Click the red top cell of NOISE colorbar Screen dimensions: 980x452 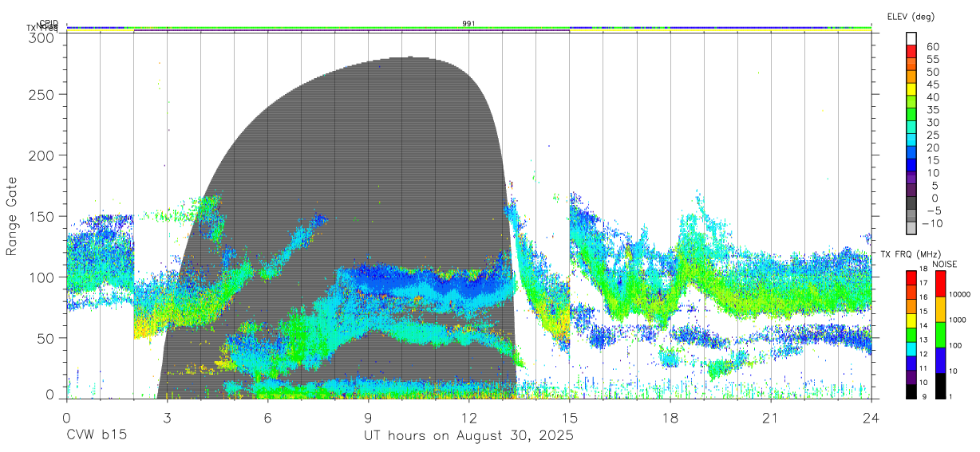(x=940, y=284)
